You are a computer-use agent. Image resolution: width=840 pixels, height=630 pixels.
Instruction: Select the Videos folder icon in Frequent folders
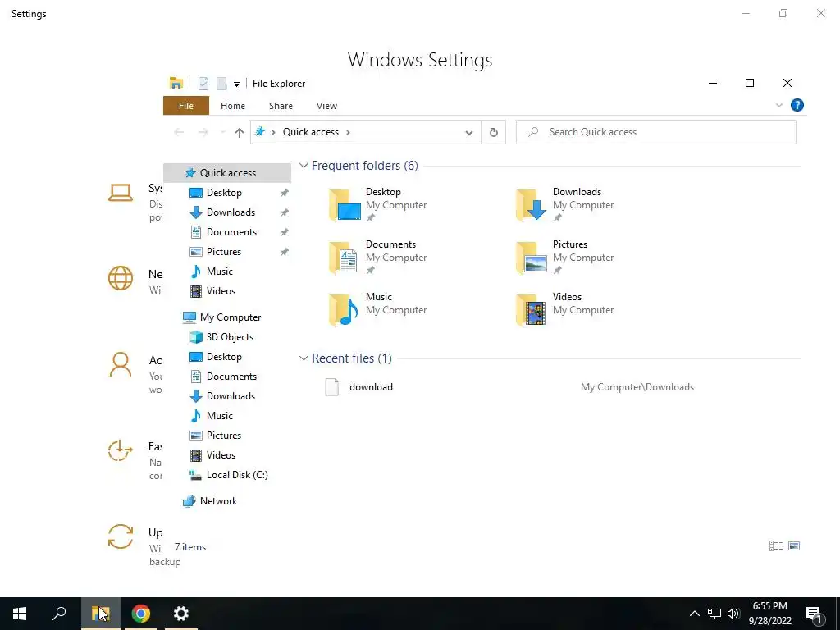532,310
